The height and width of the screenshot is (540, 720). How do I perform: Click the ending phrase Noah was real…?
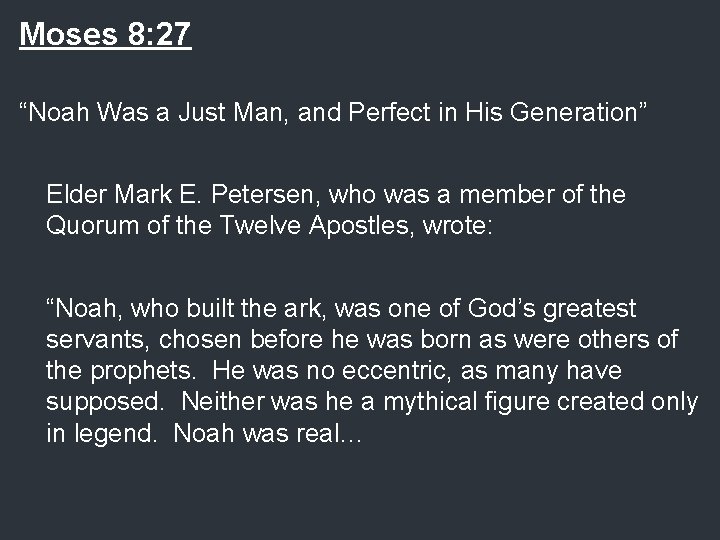(x=267, y=433)
